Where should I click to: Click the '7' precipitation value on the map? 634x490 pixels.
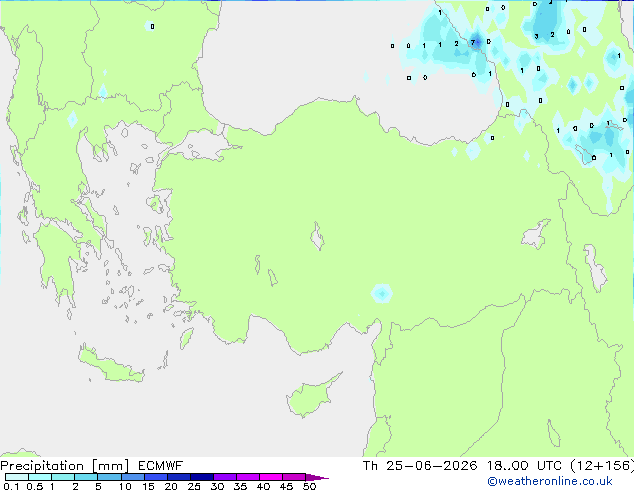pos(473,42)
